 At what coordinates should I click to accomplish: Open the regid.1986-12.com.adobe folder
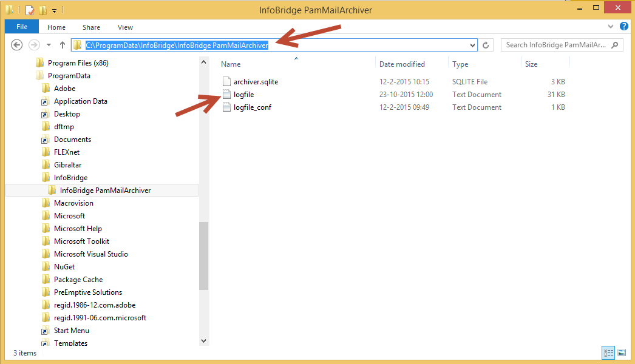tap(94, 305)
